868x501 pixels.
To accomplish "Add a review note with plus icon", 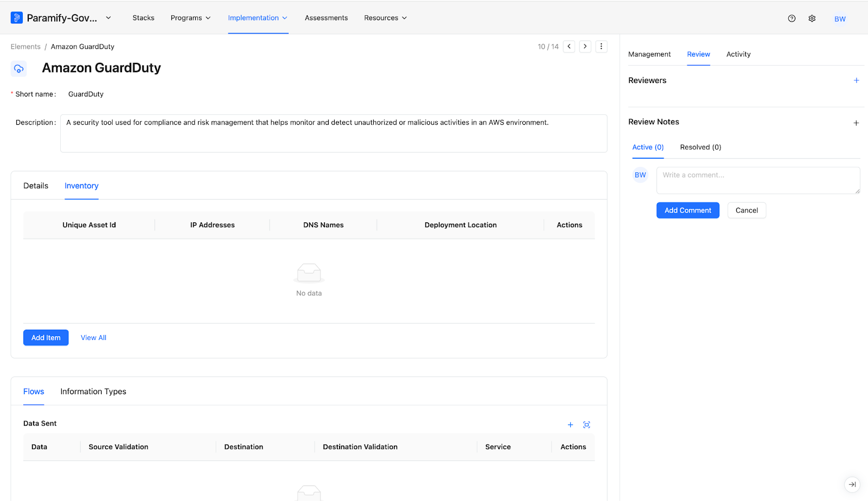I will click(856, 123).
